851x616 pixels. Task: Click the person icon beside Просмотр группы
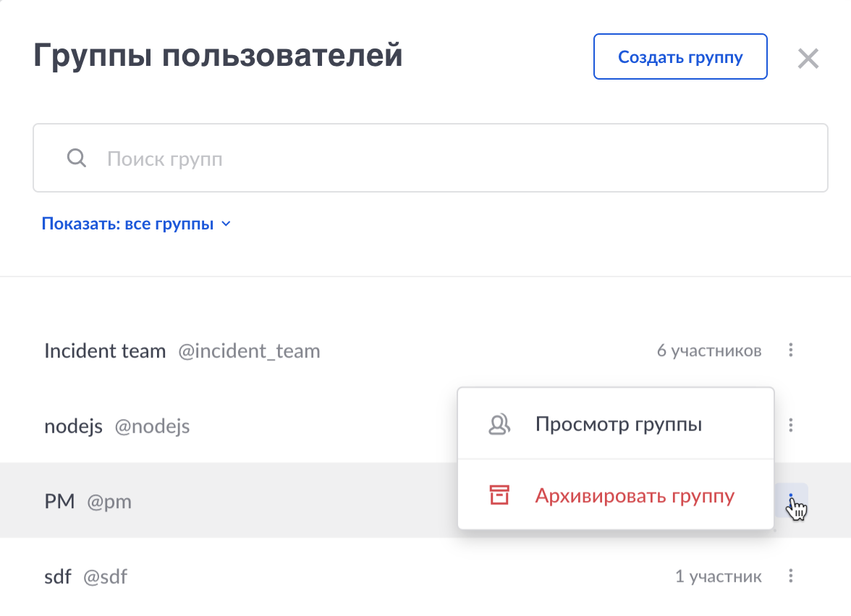click(x=499, y=423)
